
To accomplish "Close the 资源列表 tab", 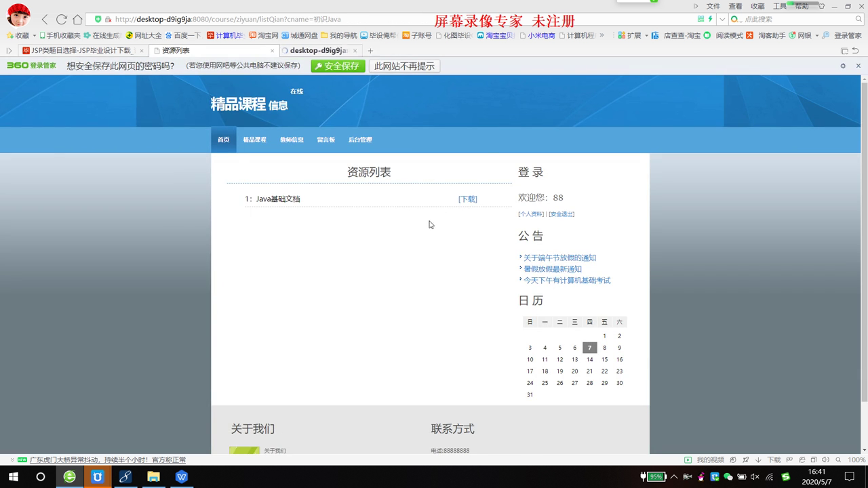I will click(x=273, y=51).
